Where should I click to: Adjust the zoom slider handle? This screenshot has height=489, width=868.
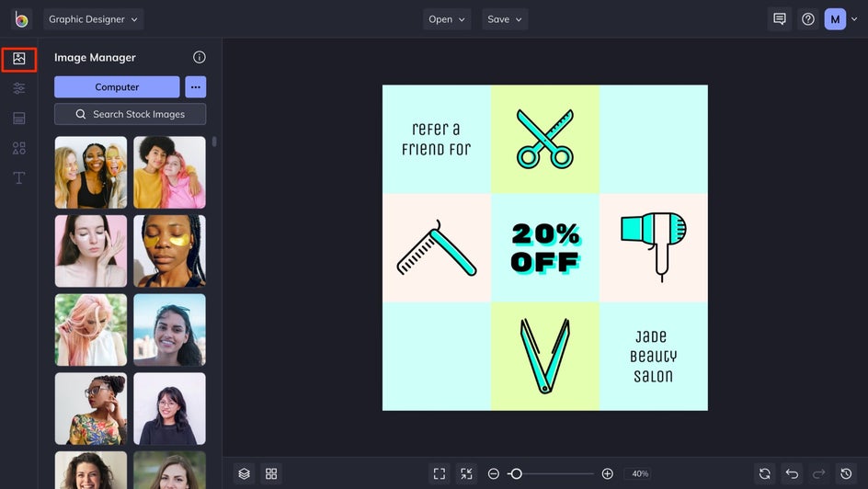coord(516,473)
